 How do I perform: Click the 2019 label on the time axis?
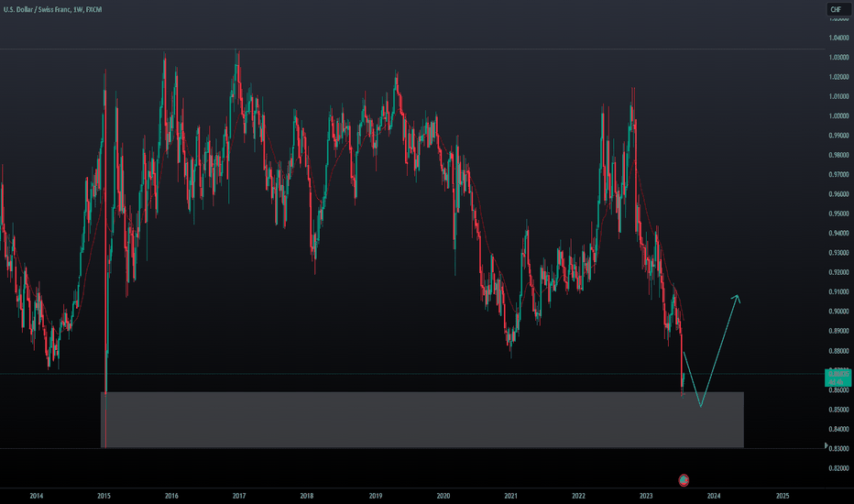click(x=376, y=496)
